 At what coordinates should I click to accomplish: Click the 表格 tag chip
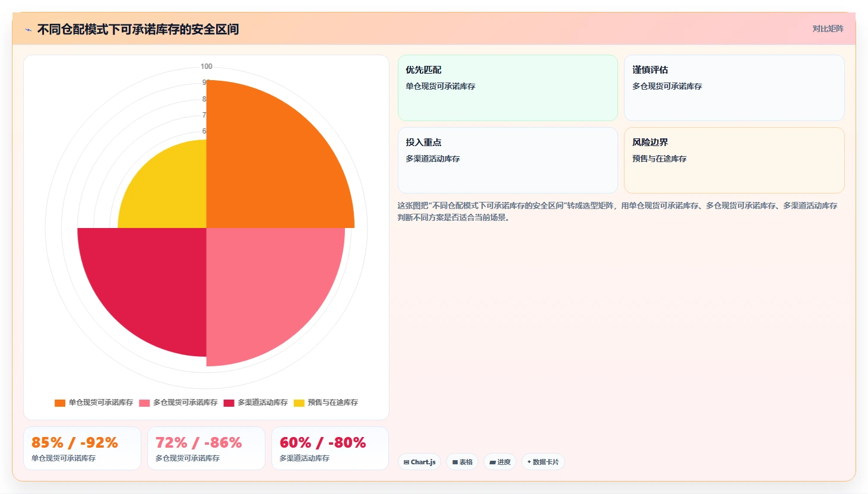[462, 462]
